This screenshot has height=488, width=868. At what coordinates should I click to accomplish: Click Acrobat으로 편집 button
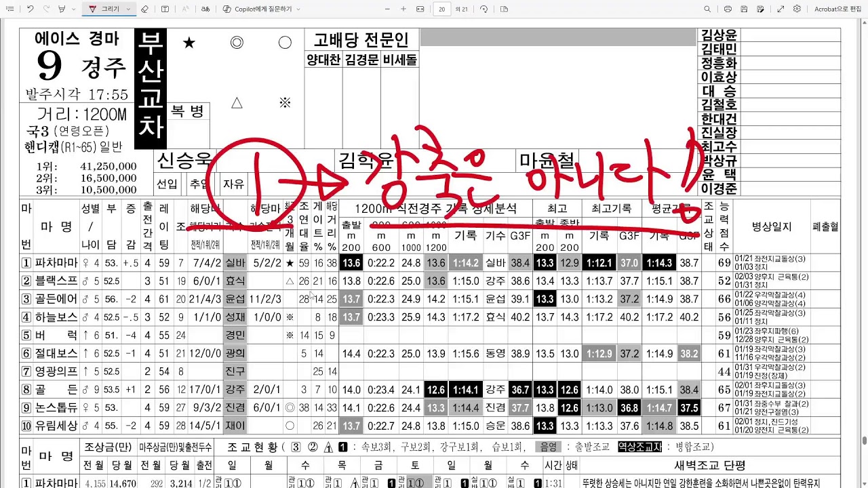(x=837, y=9)
